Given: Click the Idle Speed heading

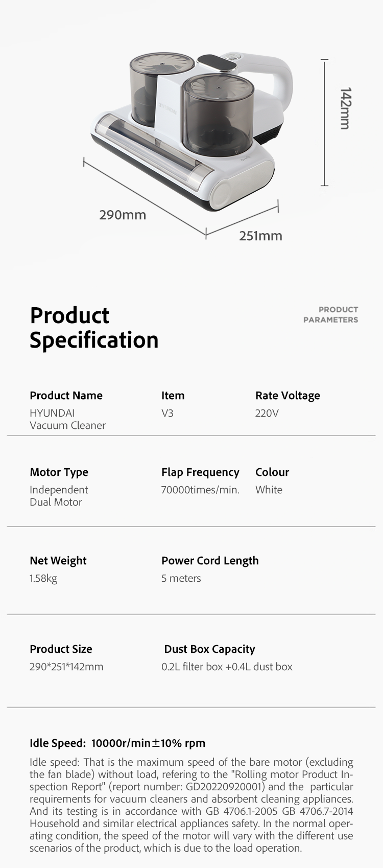Looking at the screenshot, I should [117, 743].
